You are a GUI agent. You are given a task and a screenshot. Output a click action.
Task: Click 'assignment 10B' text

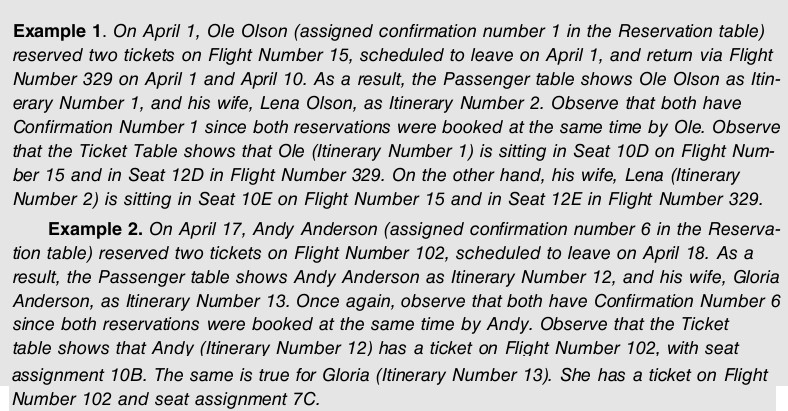(81, 375)
